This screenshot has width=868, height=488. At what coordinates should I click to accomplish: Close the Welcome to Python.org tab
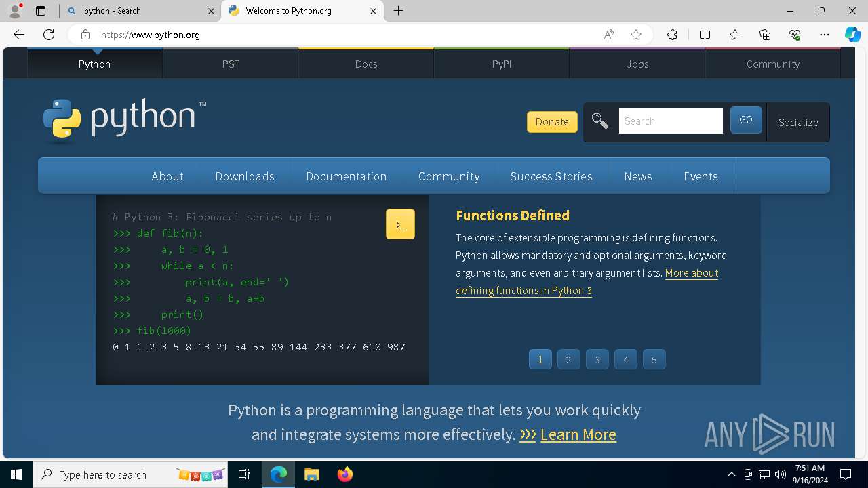(373, 11)
